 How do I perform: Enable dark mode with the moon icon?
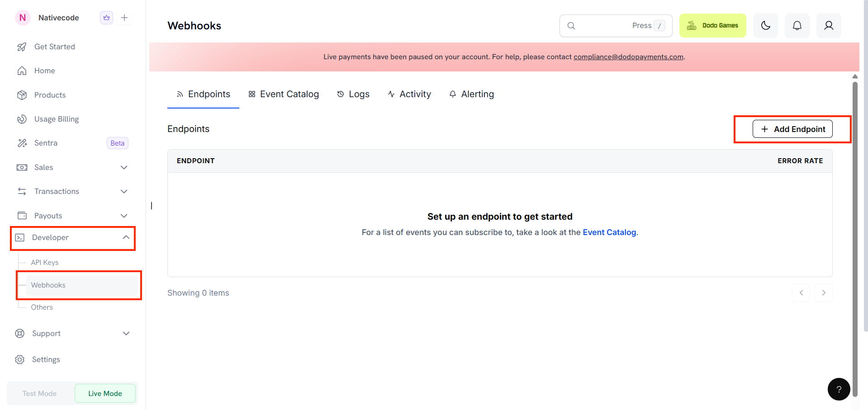tap(765, 25)
